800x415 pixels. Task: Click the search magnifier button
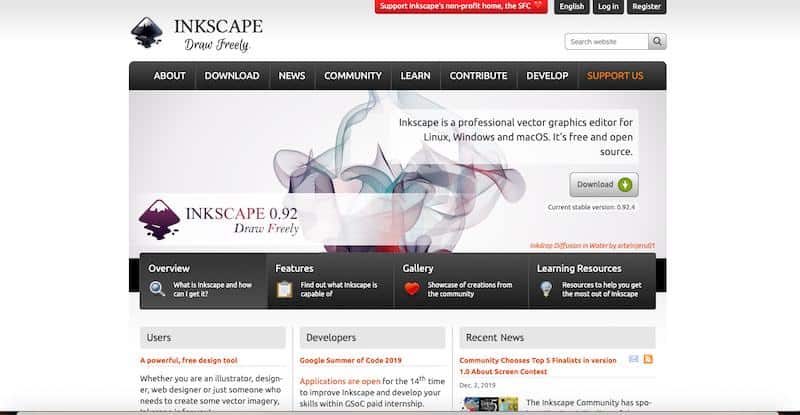click(x=657, y=41)
